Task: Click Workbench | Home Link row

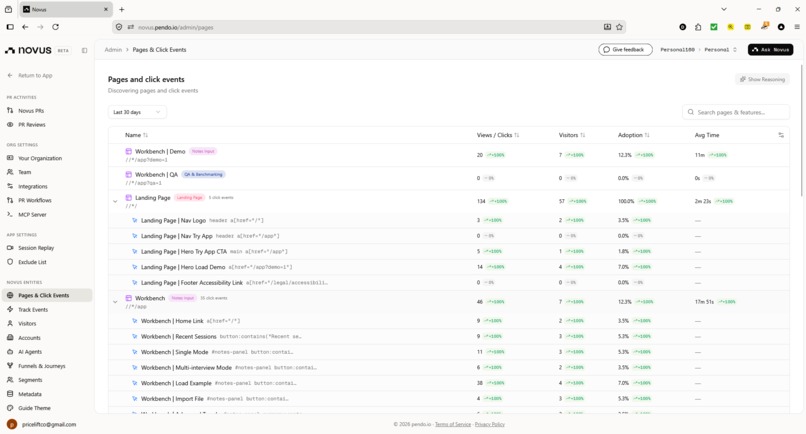Action: [x=449, y=321]
